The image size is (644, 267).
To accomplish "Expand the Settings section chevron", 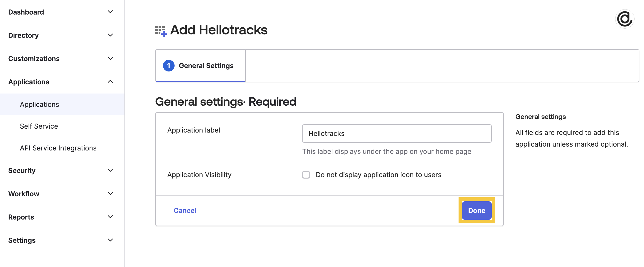I will 110,240.
